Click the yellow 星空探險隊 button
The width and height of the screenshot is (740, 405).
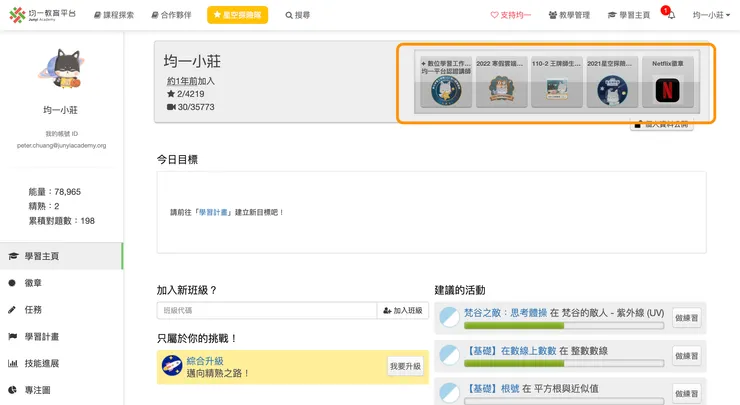tap(237, 15)
